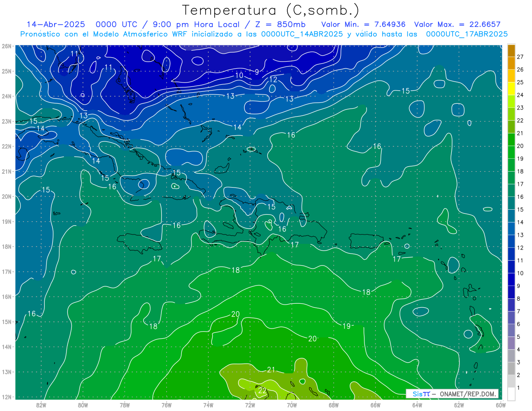The height and width of the screenshot is (411, 532).
Task: Click the "21N" latitude axis label
Action: [x=6, y=171]
